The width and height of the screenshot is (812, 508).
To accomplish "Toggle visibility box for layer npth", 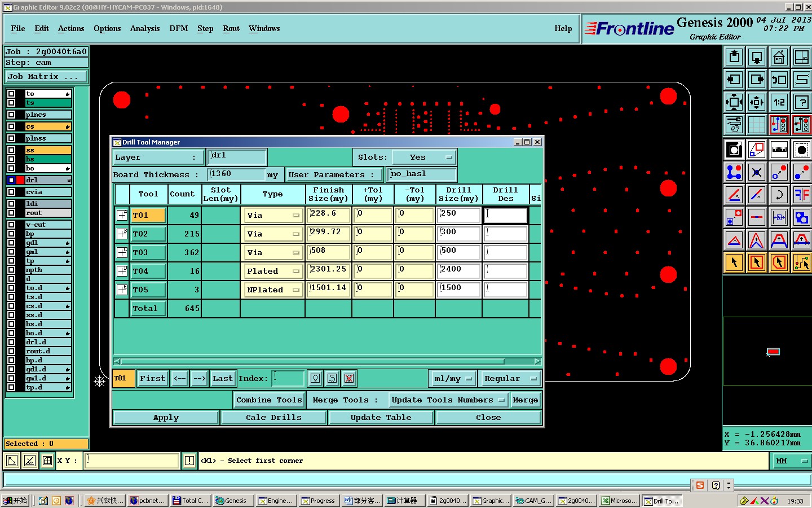I will [x=11, y=270].
